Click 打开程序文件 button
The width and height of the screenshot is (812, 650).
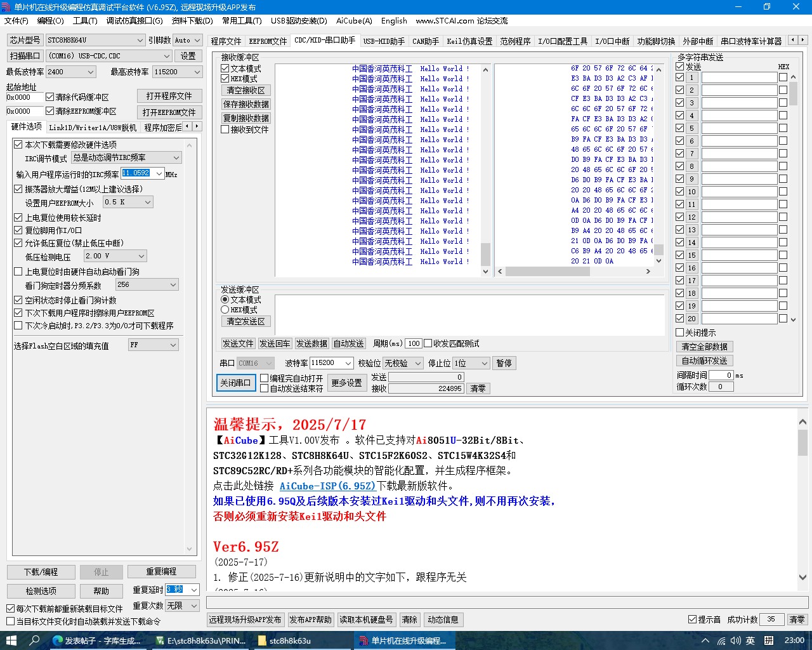point(169,96)
